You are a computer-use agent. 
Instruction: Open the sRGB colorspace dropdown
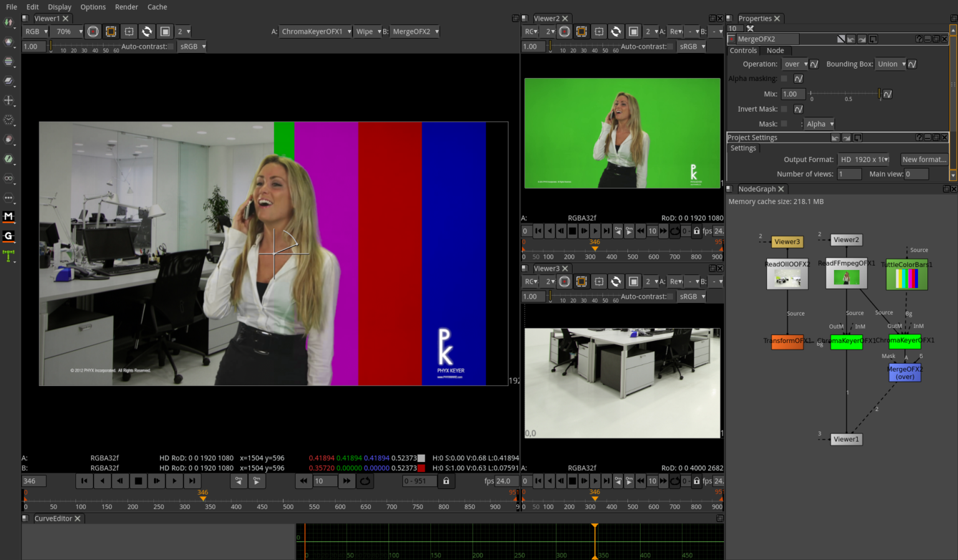[191, 46]
